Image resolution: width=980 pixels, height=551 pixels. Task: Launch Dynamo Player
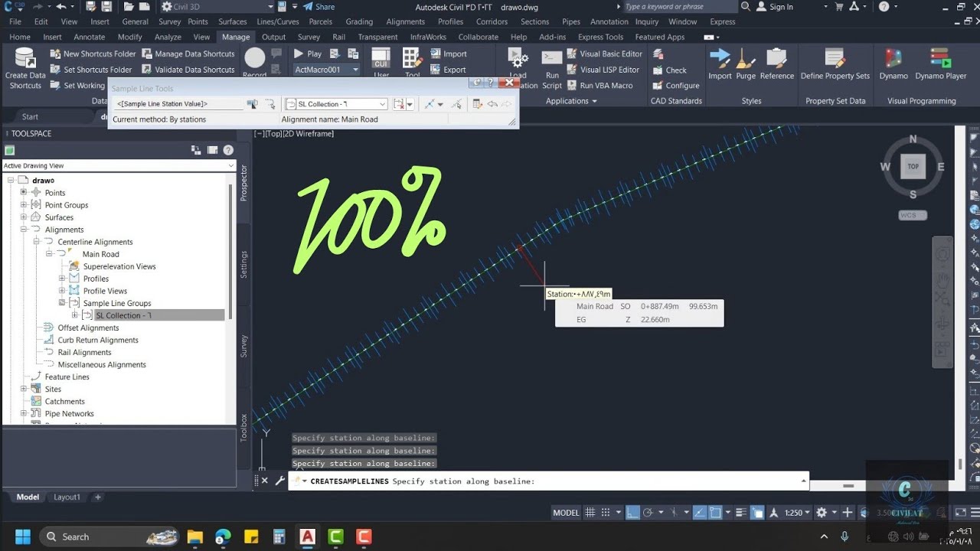click(940, 64)
